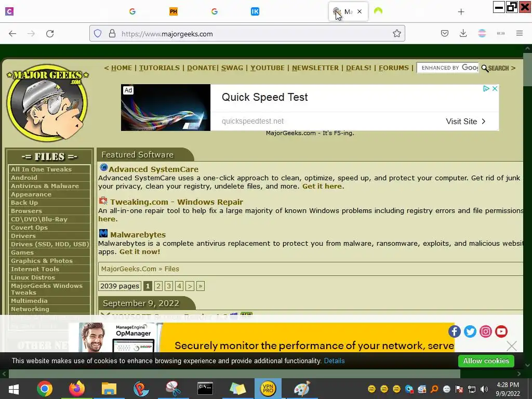The height and width of the screenshot is (399, 532).
Task: Click the horizontal page scrollbar
Action: click(x=234, y=374)
